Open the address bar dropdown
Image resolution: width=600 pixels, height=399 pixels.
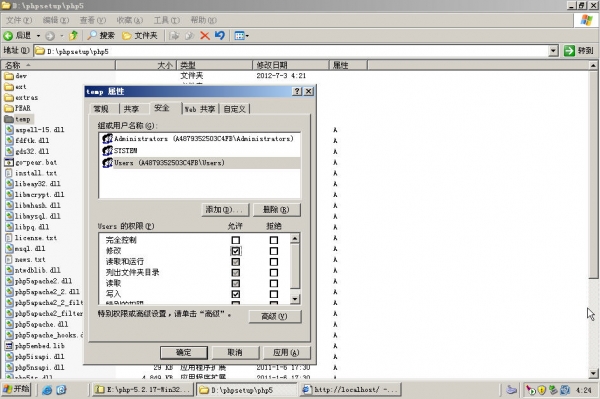tap(553, 50)
